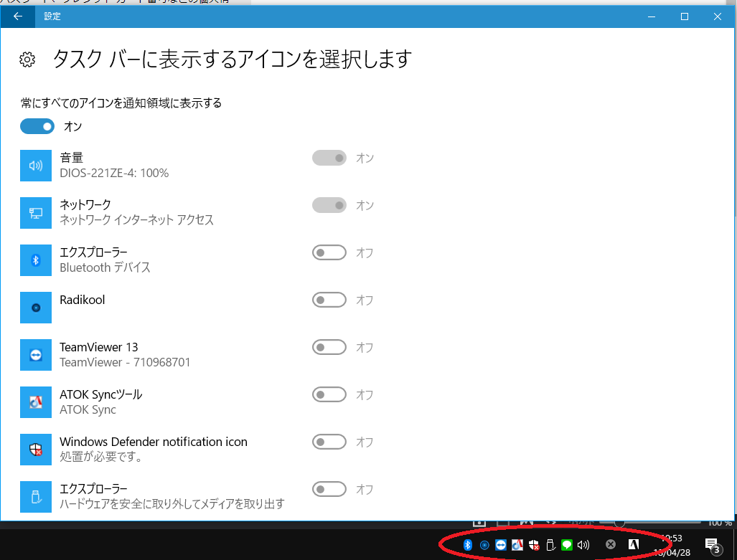This screenshot has height=560, width=737.
Task: Click the text ハードウェアを安全に取り外してメディアを取り出す
Action: [x=172, y=504]
